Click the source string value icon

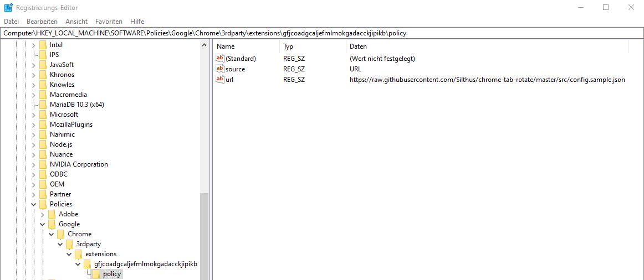tap(220, 69)
